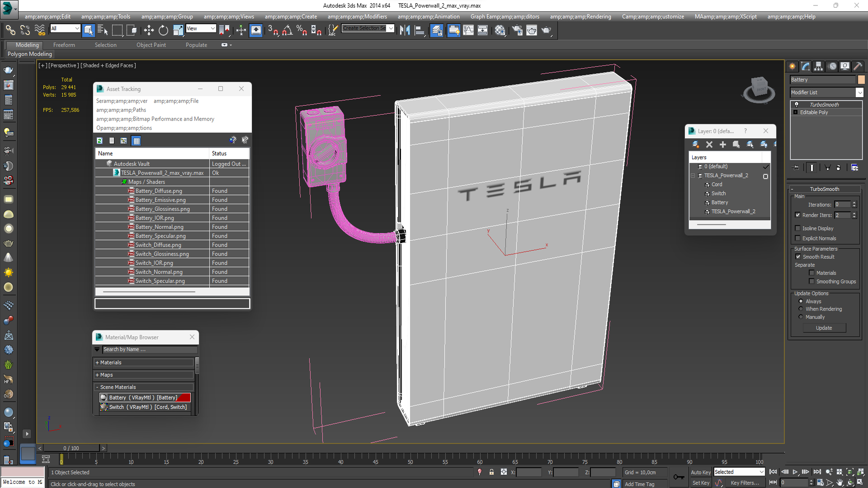868x488 pixels.
Task: Click Create New Layer icon in Layer window
Action: [x=696, y=145]
